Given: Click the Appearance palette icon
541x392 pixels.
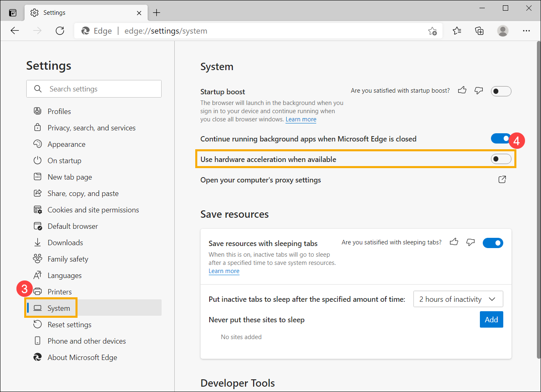Looking at the screenshot, I should click(x=37, y=144).
